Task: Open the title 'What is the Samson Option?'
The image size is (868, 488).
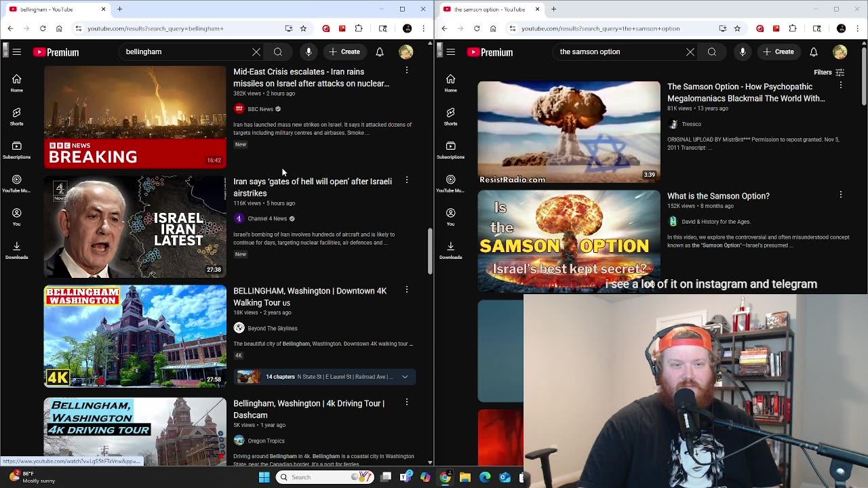Action: pos(718,196)
